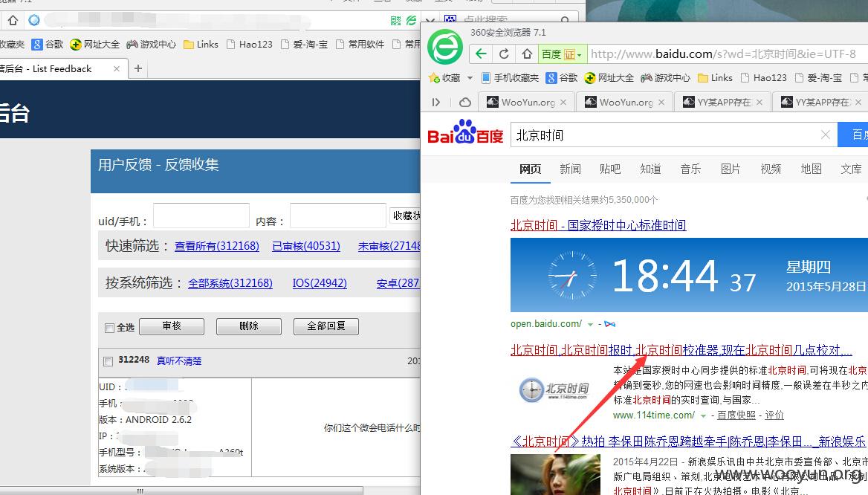
Task: Click the 114time 北京时间 logo thumbnail
Action: (x=554, y=389)
